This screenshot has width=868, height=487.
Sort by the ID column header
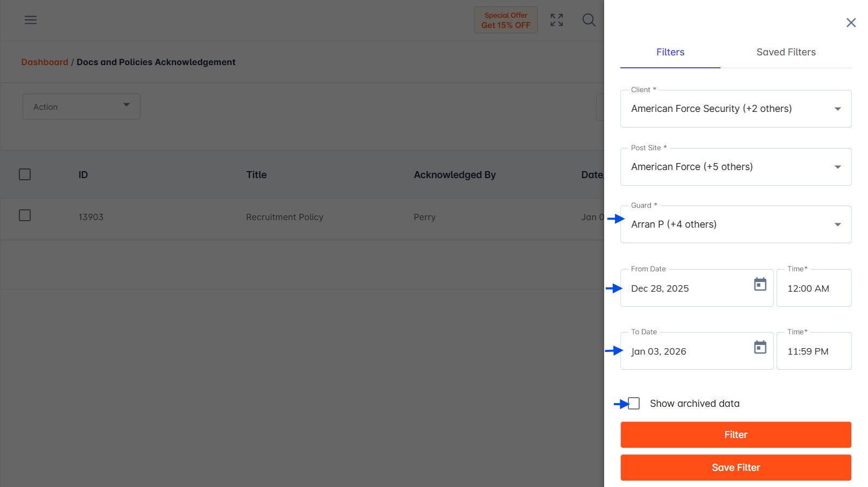click(x=83, y=175)
